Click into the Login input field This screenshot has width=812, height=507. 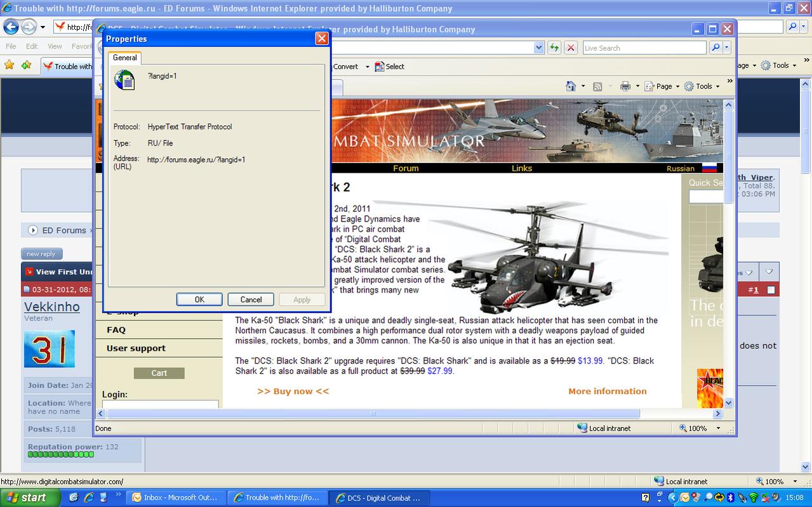coord(161,404)
